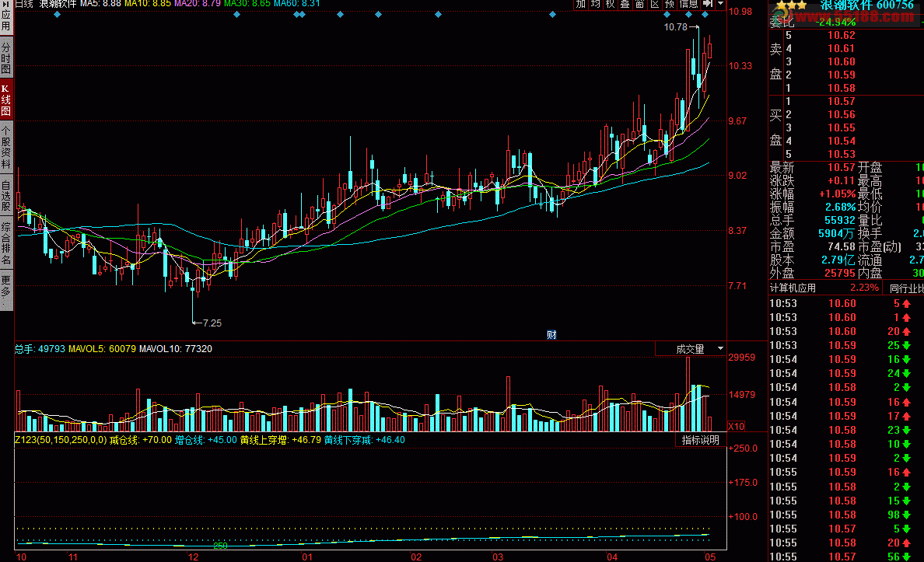
Task: Toggle the 预 forecast button
Action: pos(670,4)
